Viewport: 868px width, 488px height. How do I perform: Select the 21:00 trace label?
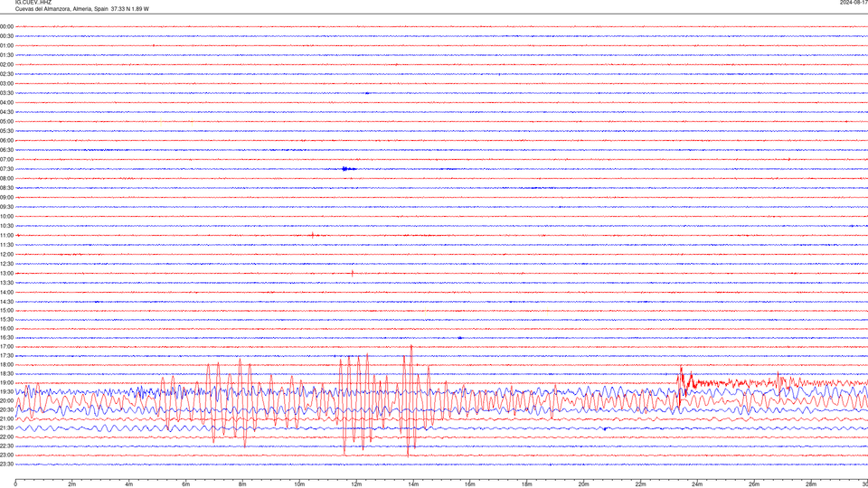click(x=6, y=418)
